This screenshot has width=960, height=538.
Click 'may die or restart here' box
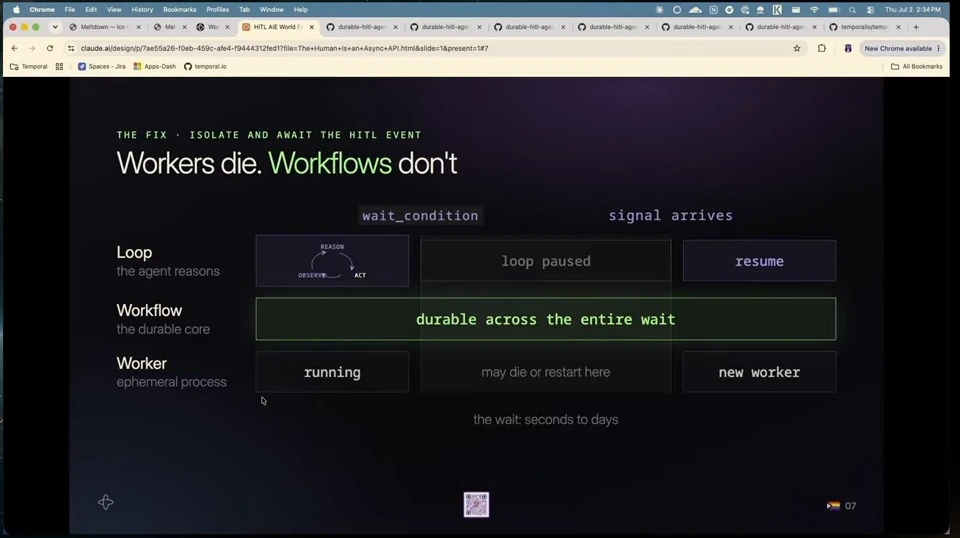coord(546,372)
